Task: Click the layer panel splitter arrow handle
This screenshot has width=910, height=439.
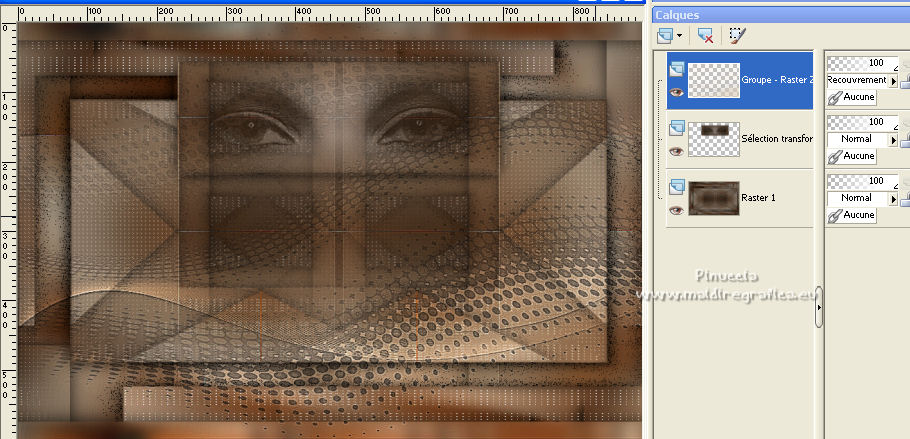Action: [x=819, y=307]
